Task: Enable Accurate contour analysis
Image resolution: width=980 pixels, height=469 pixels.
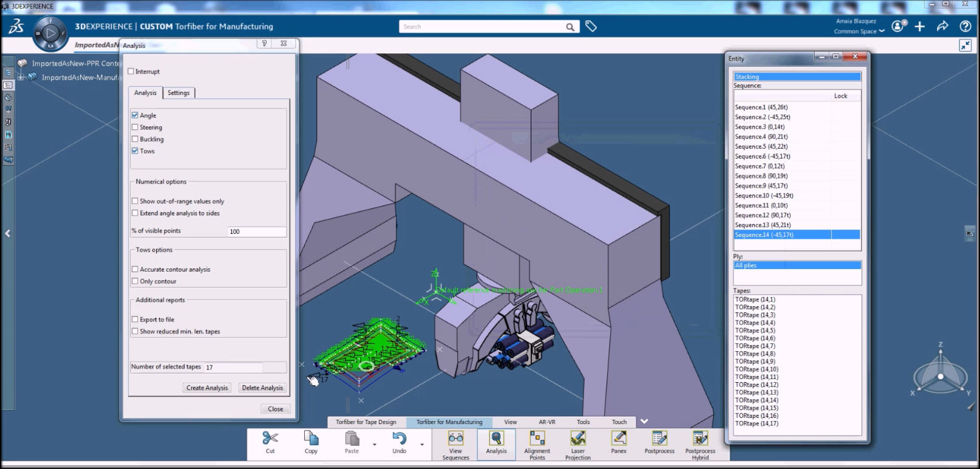Action: click(x=135, y=269)
